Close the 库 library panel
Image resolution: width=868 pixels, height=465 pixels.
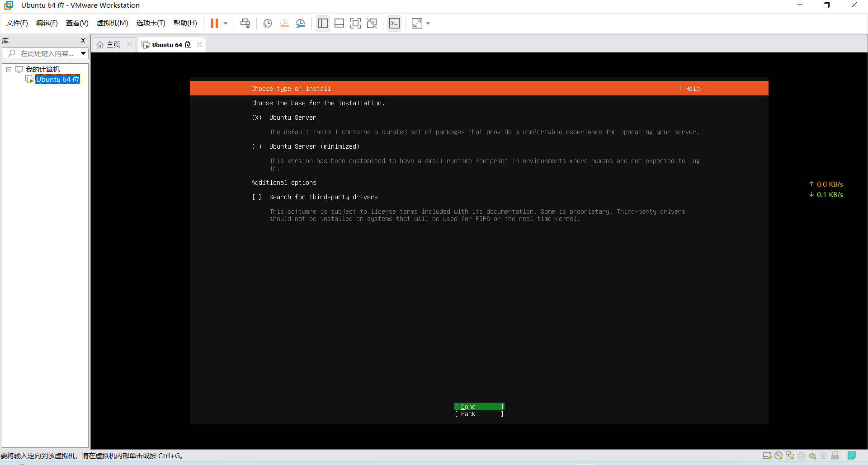click(x=83, y=40)
